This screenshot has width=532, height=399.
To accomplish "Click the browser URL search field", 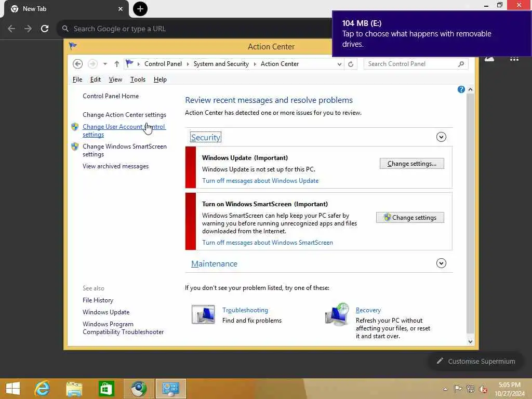I will [x=194, y=29].
